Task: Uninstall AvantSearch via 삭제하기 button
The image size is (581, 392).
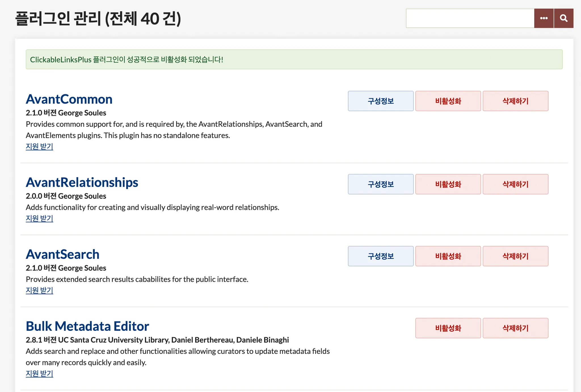Action: pyautogui.click(x=515, y=256)
